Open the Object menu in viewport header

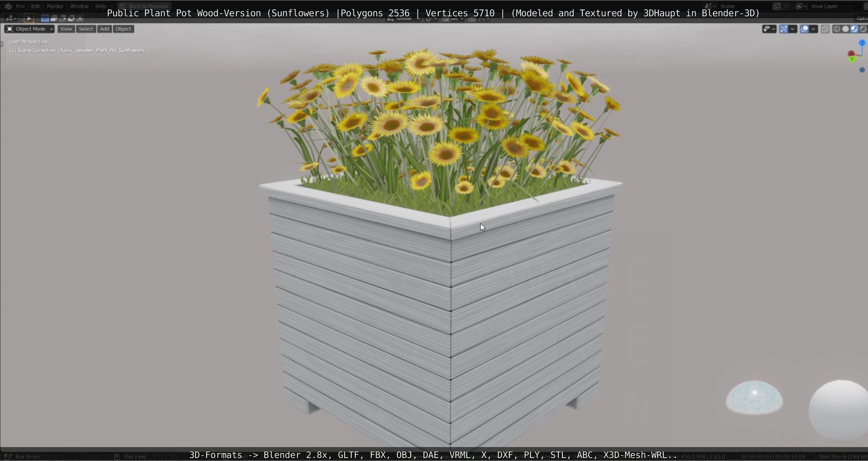click(123, 29)
